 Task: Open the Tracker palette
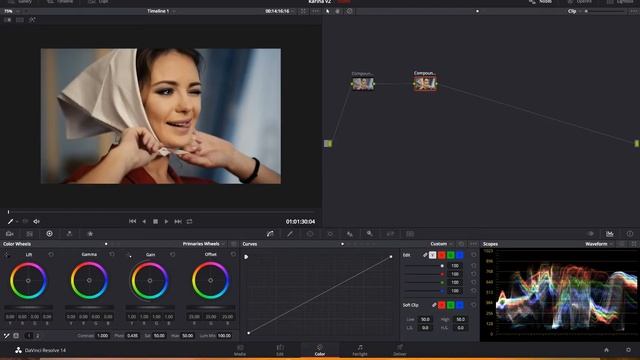[x=330, y=234]
